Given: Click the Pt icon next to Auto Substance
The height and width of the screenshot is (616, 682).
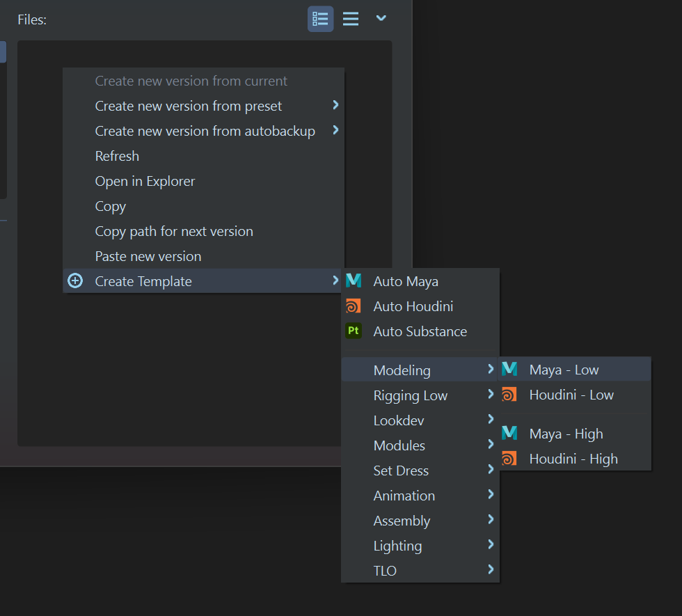Looking at the screenshot, I should tap(354, 331).
